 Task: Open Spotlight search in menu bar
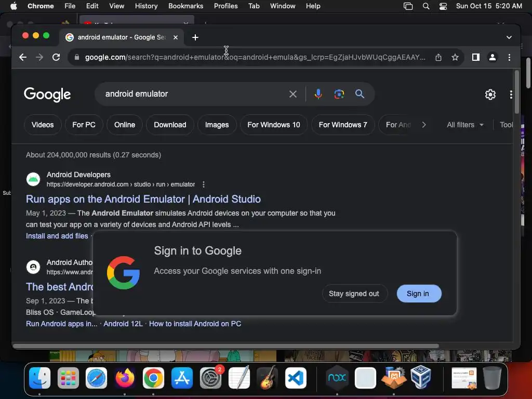[426, 6]
